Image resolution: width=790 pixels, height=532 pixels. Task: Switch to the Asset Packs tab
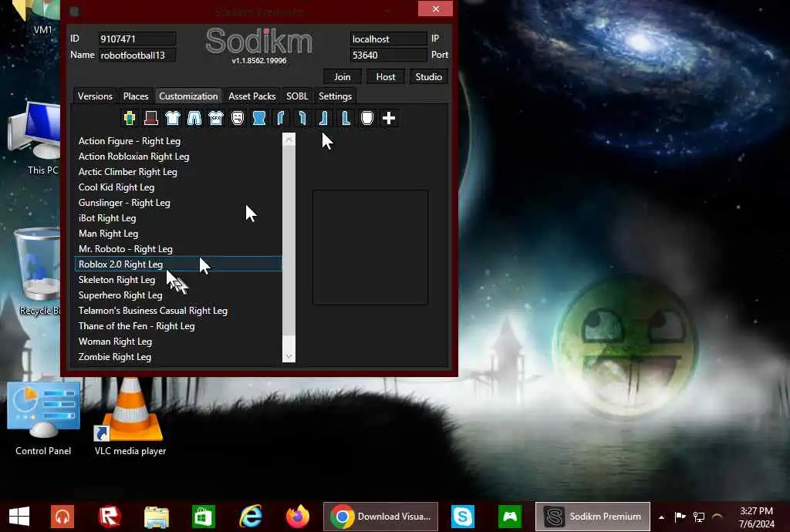pyautogui.click(x=252, y=96)
